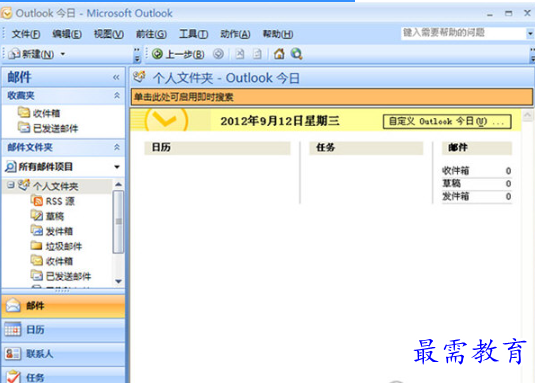Open the 帮助(H) menu
This screenshot has height=383, width=535.
[x=278, y=34]
